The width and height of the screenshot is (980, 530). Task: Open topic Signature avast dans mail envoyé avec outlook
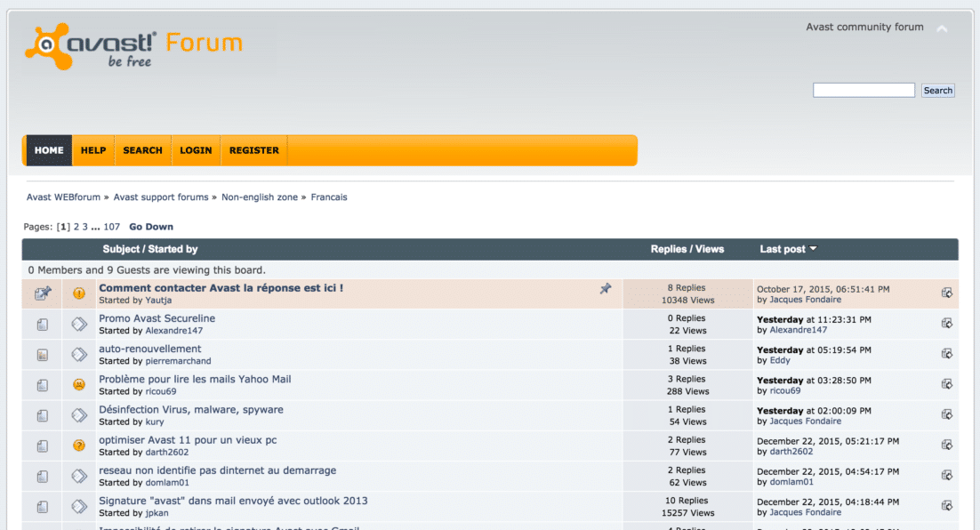pos(233,501)
